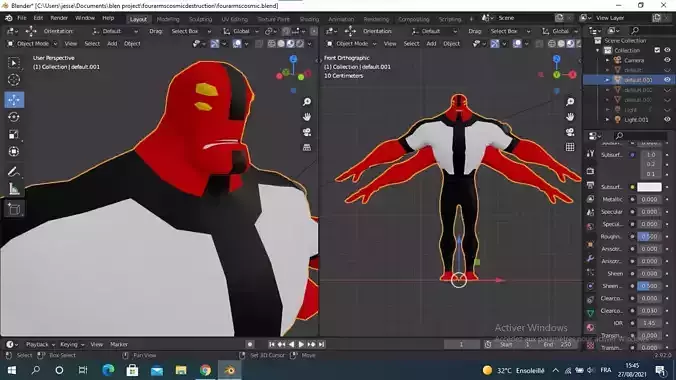Open the Object Data green triangle tab
The image size is (676, 380).
(590, 313)
